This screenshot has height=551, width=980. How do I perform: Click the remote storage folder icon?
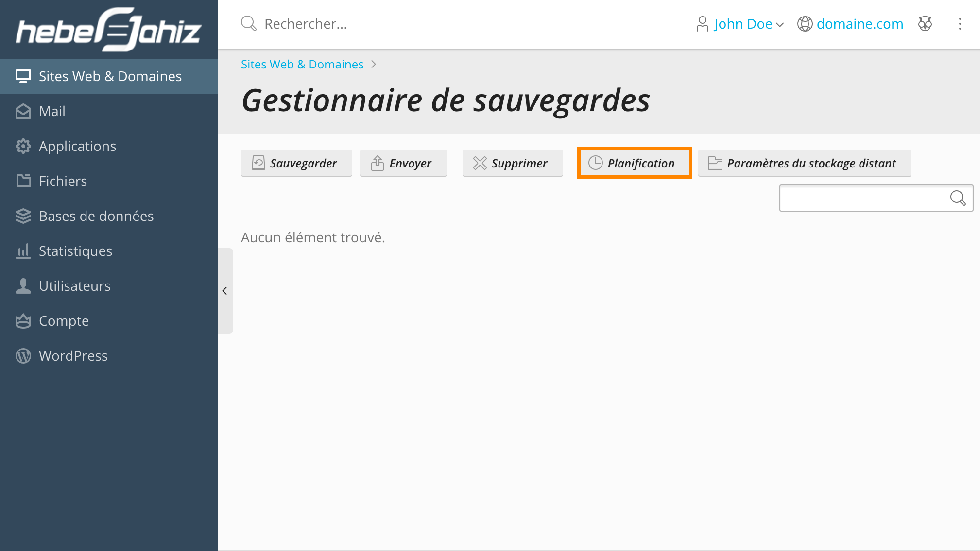point(715,163)
